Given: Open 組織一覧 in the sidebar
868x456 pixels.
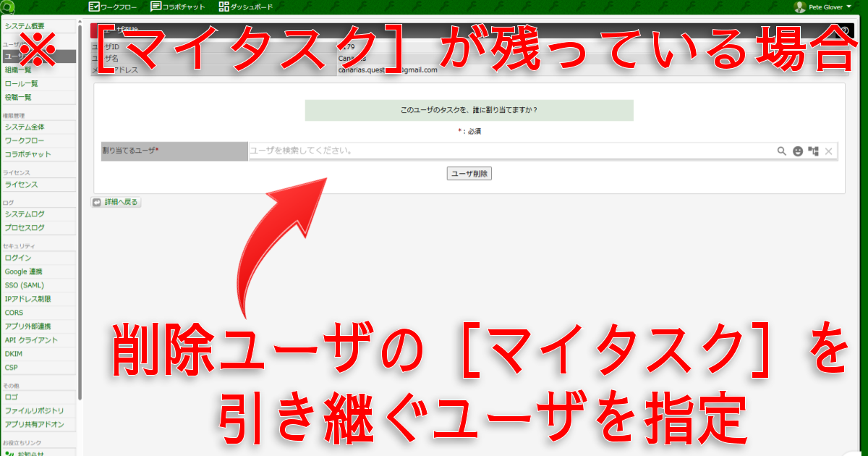Looking at the screenshot, I should (x=38, y=70).
